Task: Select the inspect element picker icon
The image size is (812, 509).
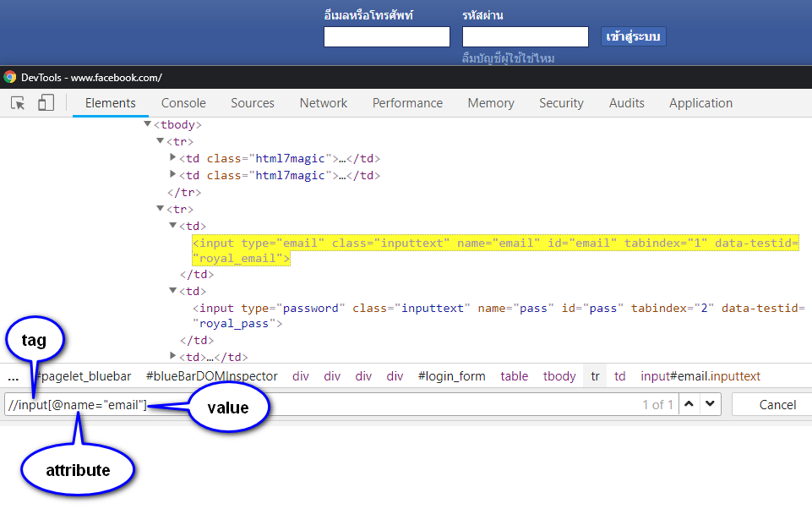Action: click(18, 103)
